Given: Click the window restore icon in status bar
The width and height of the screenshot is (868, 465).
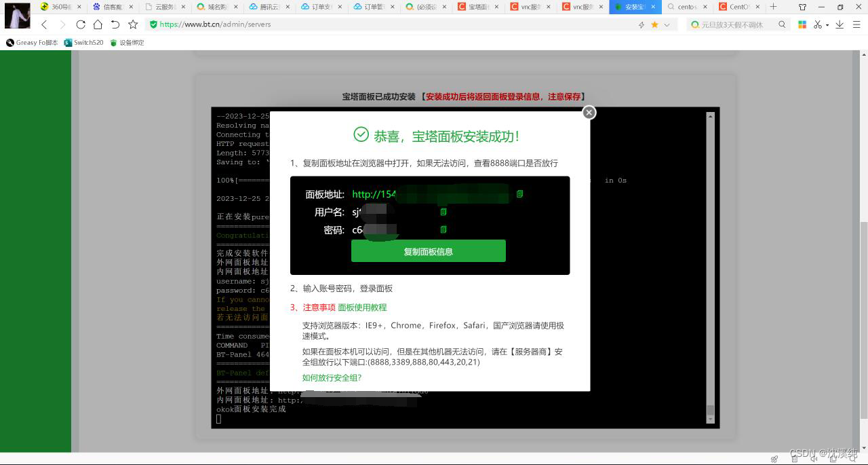Looking at the screenshot, I should click(833, 459).
